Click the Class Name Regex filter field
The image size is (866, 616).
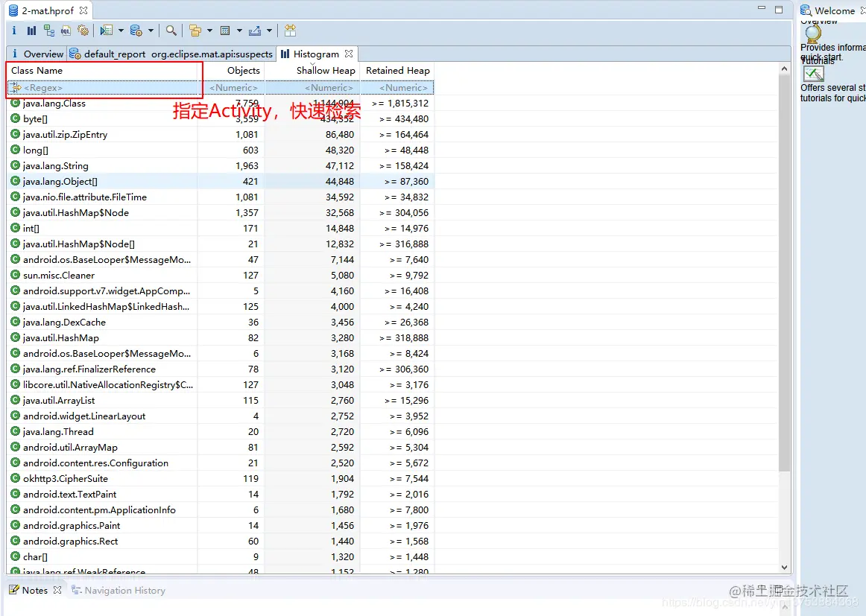[102, 87]
